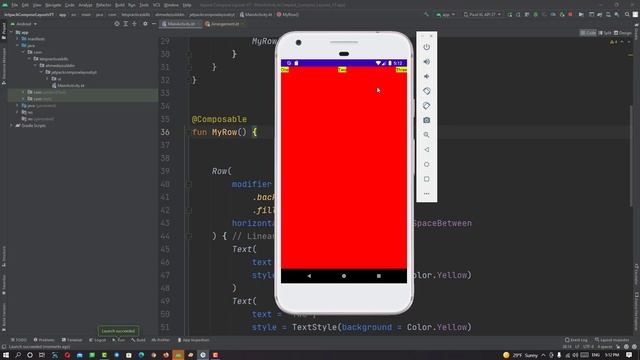
Task: Tap the Android recents button on phone screen
Action: click(x=379, y=276)
